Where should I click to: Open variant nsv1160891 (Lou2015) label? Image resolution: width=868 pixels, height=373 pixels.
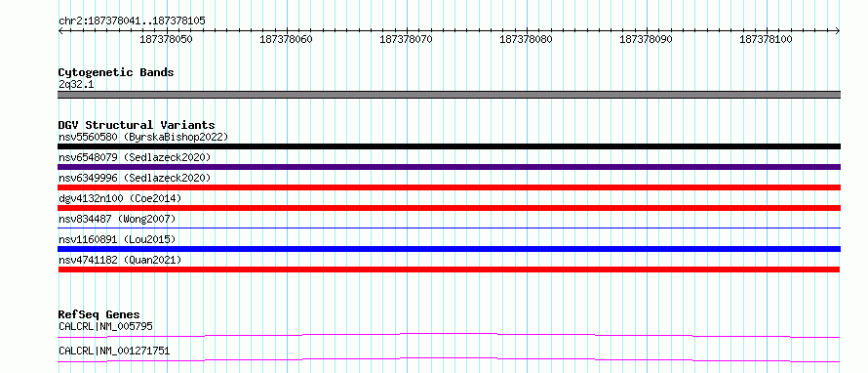tap(117, 239)
